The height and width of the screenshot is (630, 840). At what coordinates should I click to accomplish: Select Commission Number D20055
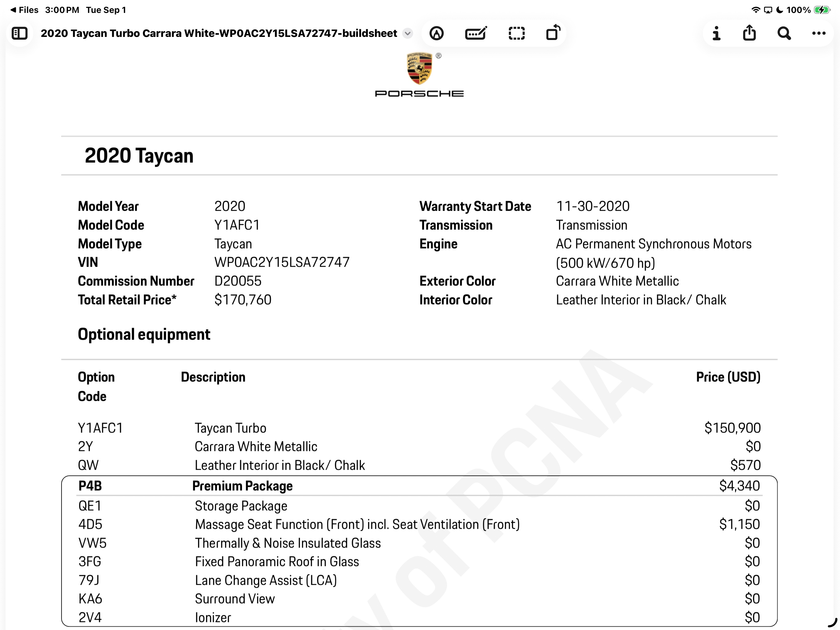[238, 281]
